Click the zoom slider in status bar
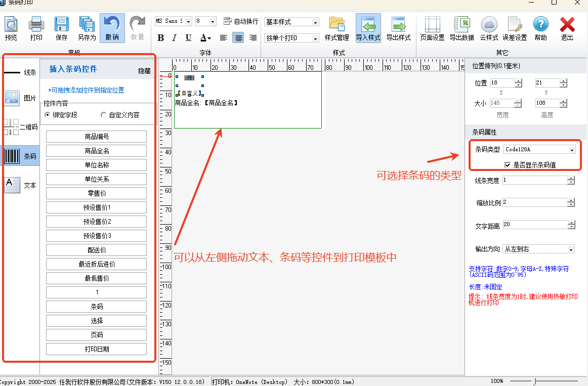The image size is (588, 386). pyautogui.click(x=535, y=381)
